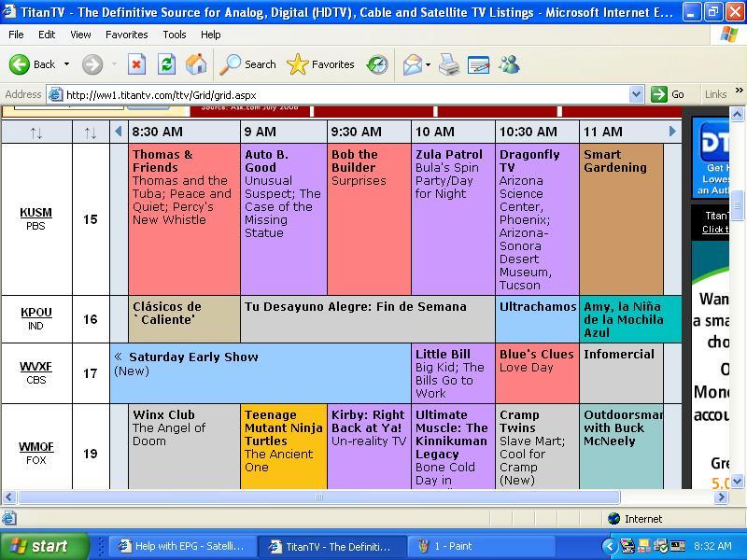
Task: Click the horizontal scrollbar thumb
Action: point(319,497)
